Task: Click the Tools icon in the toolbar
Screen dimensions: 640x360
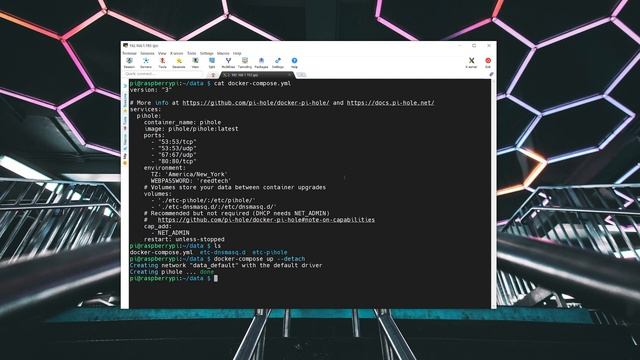Action: click(162, 62)
